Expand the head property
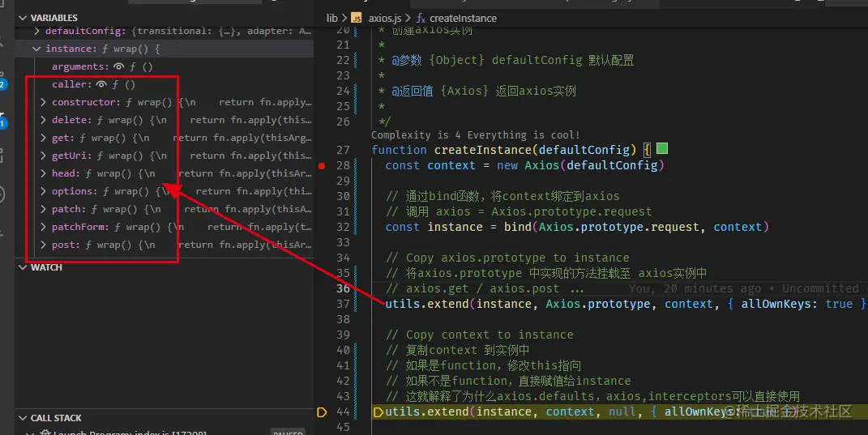Viewport: 868px width, 435px height. pos(43,173)
